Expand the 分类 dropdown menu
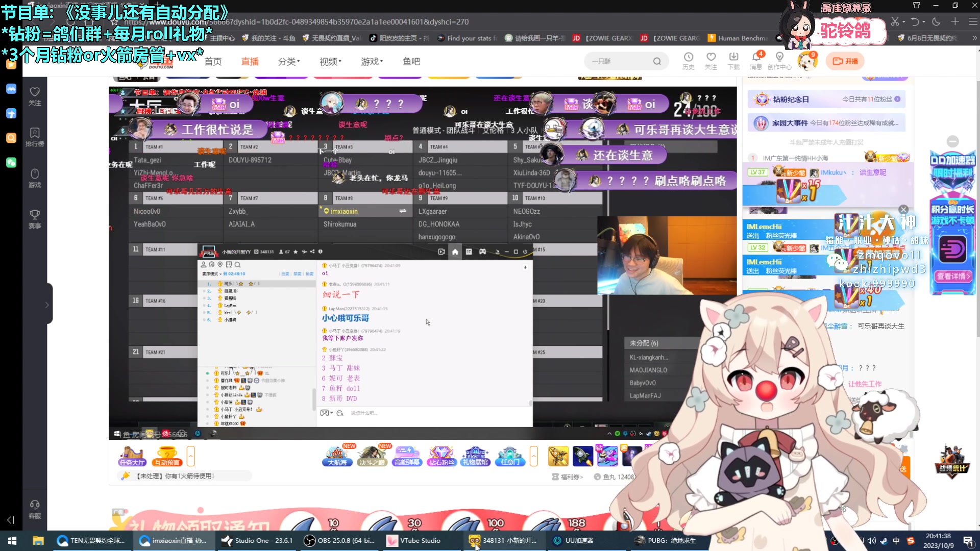The width and height of the screenshot is (980, 551). (x=289, y=61)
